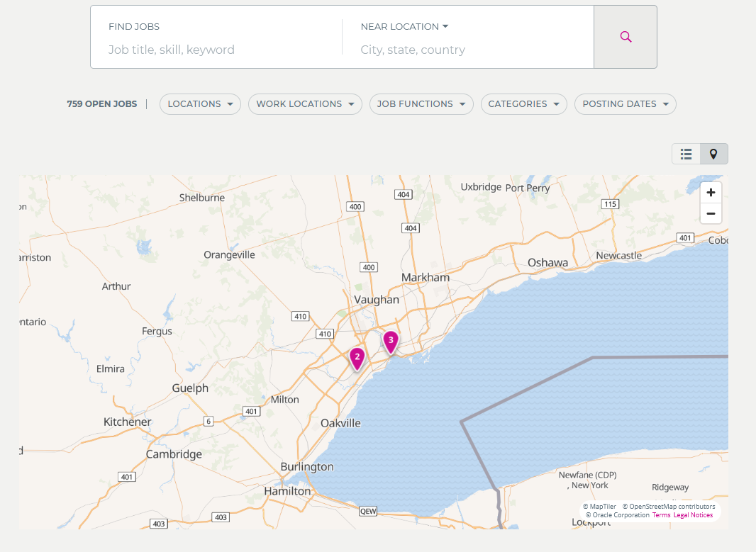Screen dimensions: 756x552
Task: Click the Uxbridge label on map
Action: tap(481, 187)
